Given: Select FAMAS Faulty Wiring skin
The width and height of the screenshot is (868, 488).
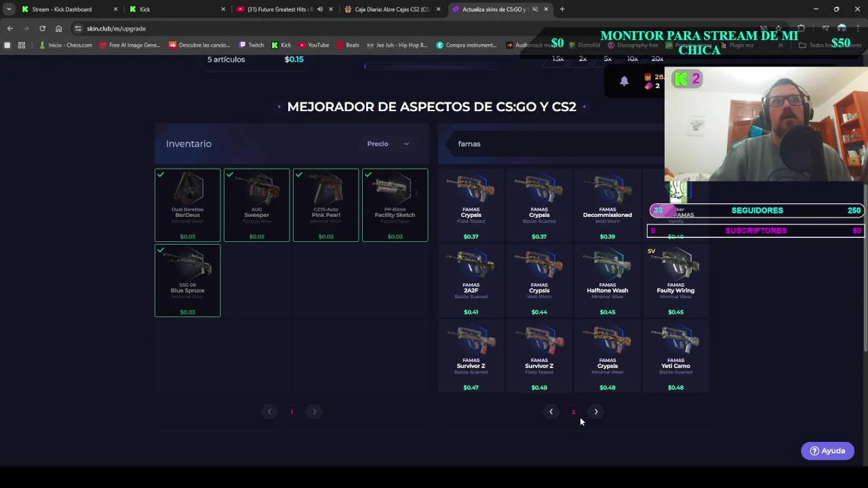Looking at the screenshot, I should click(676, 281).
